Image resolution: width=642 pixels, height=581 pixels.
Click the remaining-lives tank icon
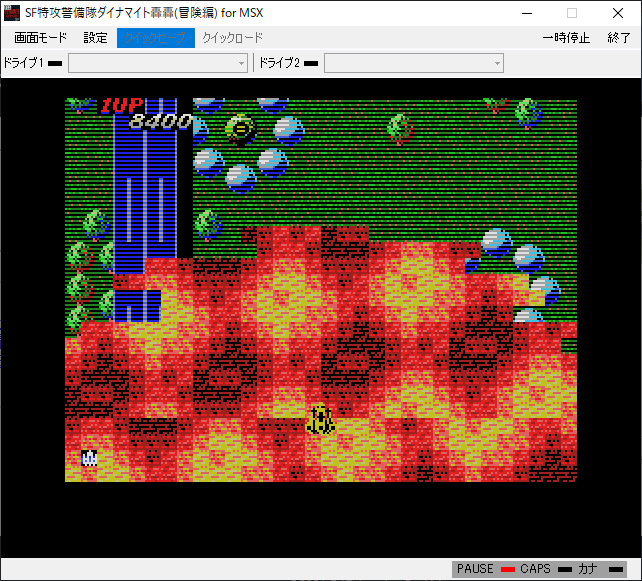[x=89, y=458]
